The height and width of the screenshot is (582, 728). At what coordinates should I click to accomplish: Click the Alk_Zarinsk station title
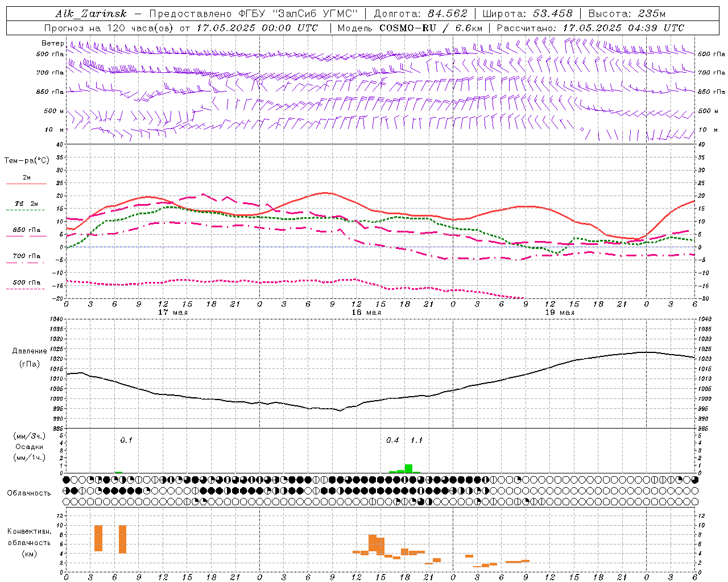tap(91, 14)
